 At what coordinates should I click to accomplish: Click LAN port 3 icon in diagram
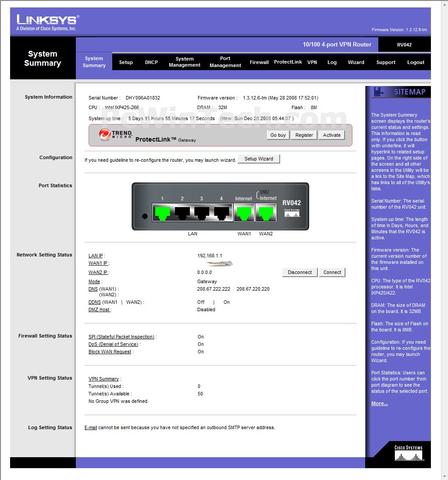click(x=202, y=213)
